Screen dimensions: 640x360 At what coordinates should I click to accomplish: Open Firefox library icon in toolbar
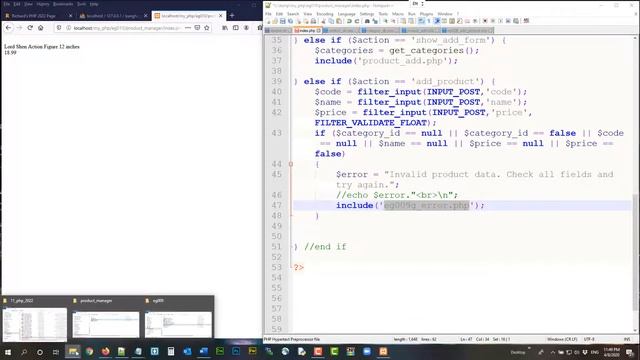[x=225, y=28]
